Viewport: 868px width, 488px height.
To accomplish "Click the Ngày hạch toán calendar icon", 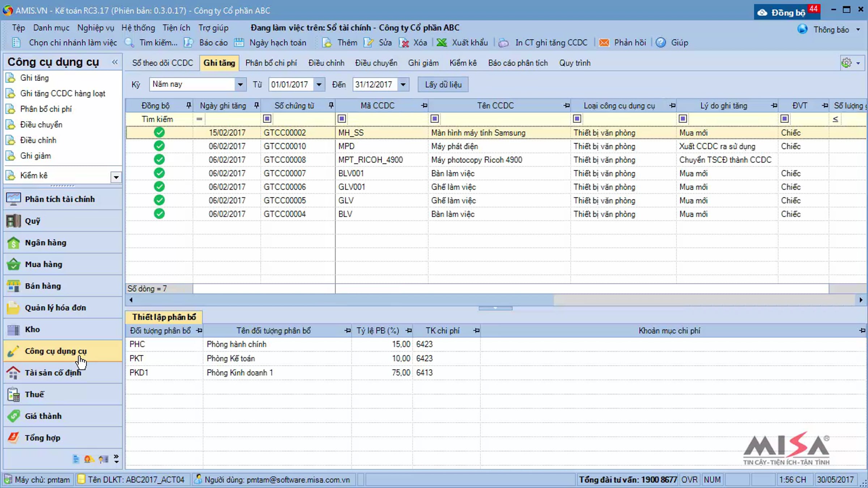I will pos(239,43).
